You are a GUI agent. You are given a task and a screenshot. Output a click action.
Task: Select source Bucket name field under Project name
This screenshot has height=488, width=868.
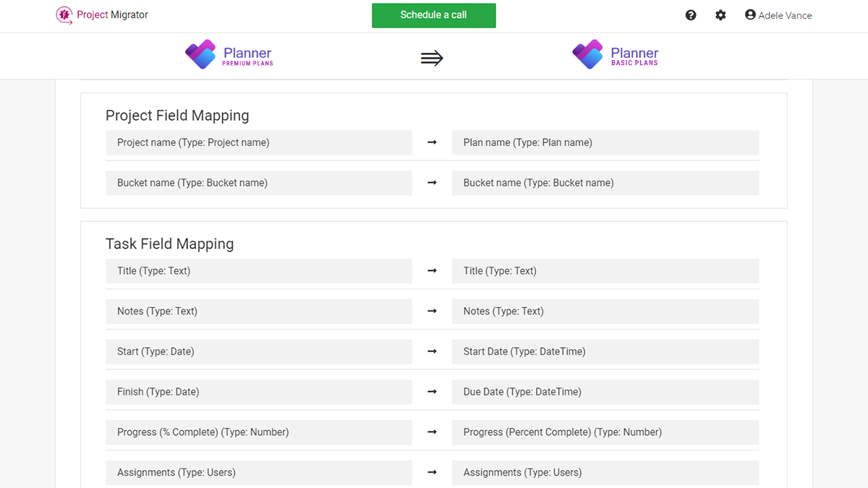(x=259, y=183)
